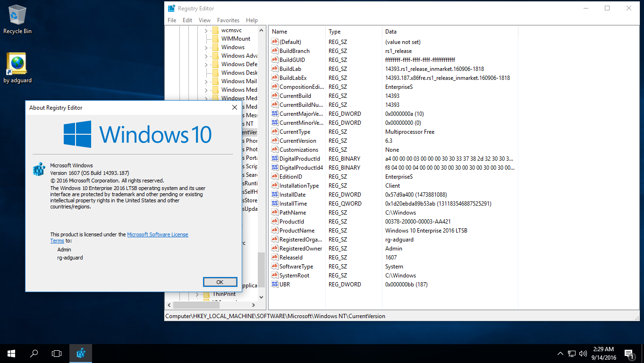Click the tree horizontal scroll-right arrow

coord(253,305)
